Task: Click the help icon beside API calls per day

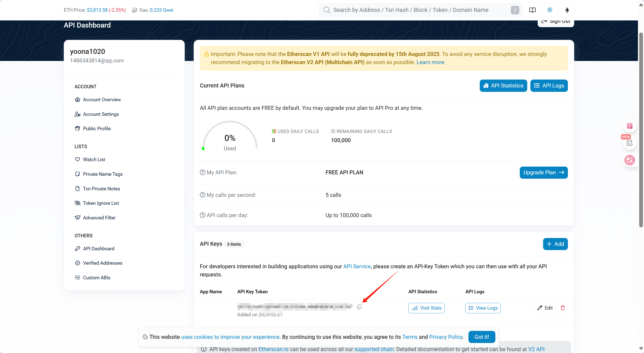Action: tap(202, 215)
